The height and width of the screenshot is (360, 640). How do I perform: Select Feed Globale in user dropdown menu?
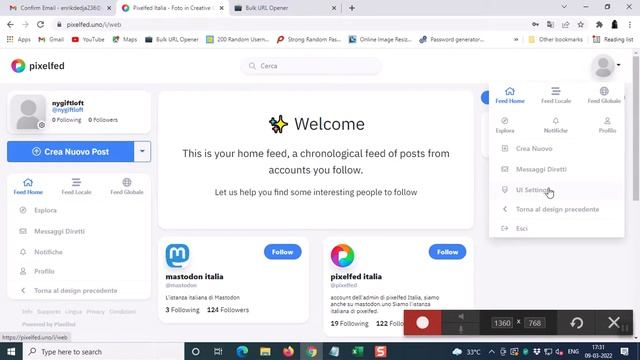tap(604, 95)
